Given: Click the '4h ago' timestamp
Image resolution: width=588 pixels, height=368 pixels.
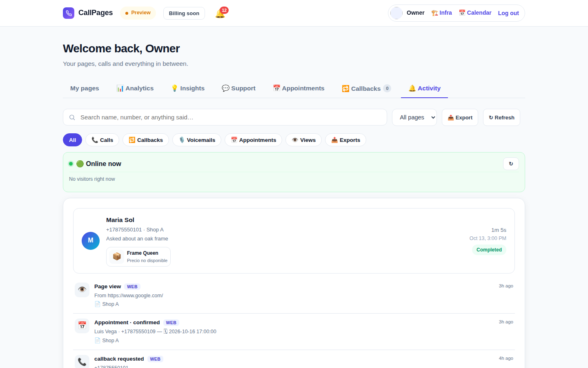Looking at the screenshot, I should [x=506, y=358].
